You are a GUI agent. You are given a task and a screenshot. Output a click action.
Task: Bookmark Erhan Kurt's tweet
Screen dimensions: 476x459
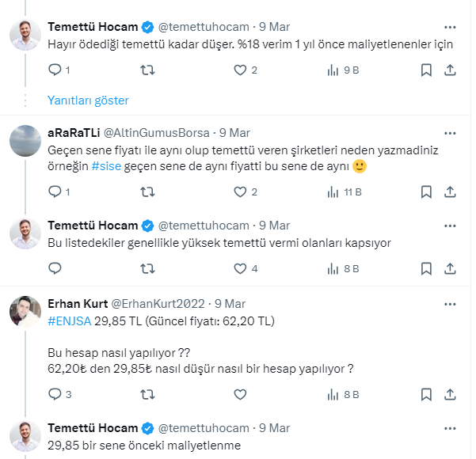pyautogui.click(x=426, y=393)
